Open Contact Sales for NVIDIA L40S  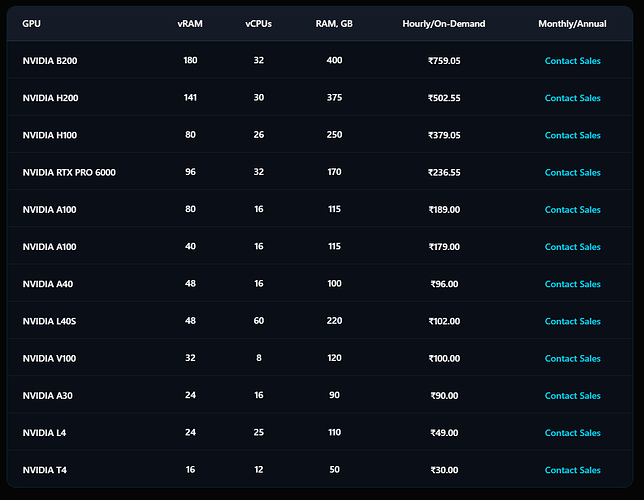point(573,321)
